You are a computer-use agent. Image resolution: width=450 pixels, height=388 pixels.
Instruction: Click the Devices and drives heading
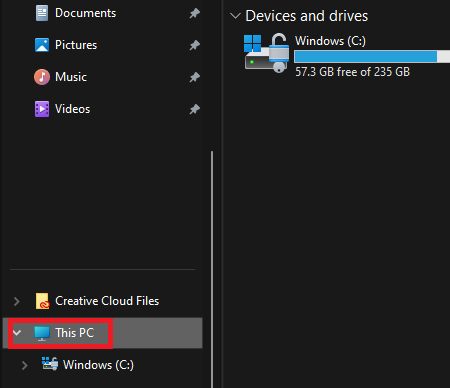(307, 16)
